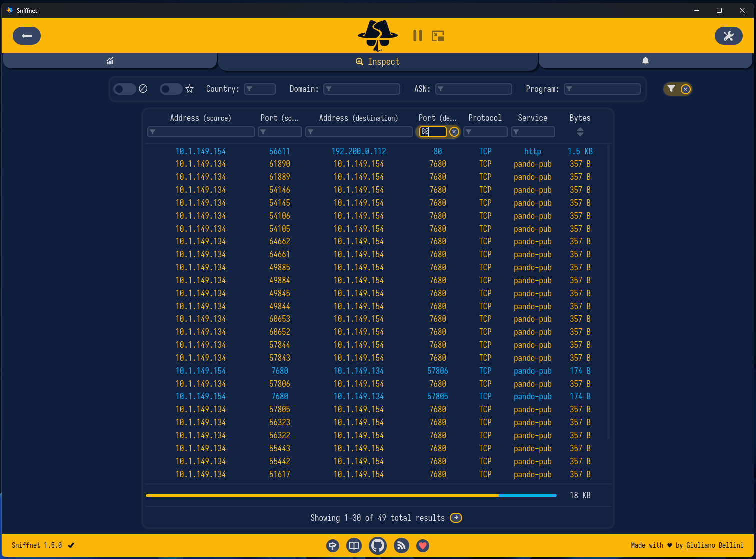Open the Notifications bell tab

pyautogui.click(x=645, y=61)
